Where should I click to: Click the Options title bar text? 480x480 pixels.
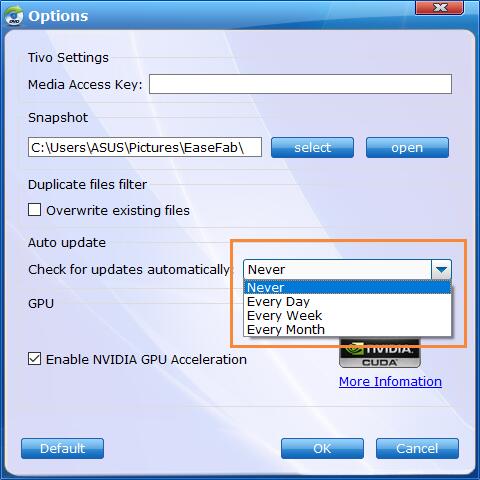point(58,16)
